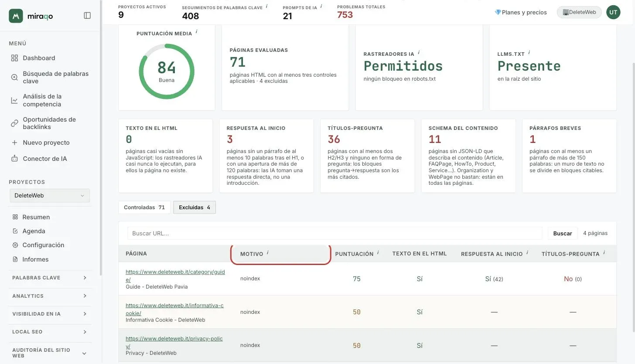Image resolution: width=635 pixels, height=364 pixels.
Task: Open the DeleteWeb project dropdown
Action: tap(50, 196)
